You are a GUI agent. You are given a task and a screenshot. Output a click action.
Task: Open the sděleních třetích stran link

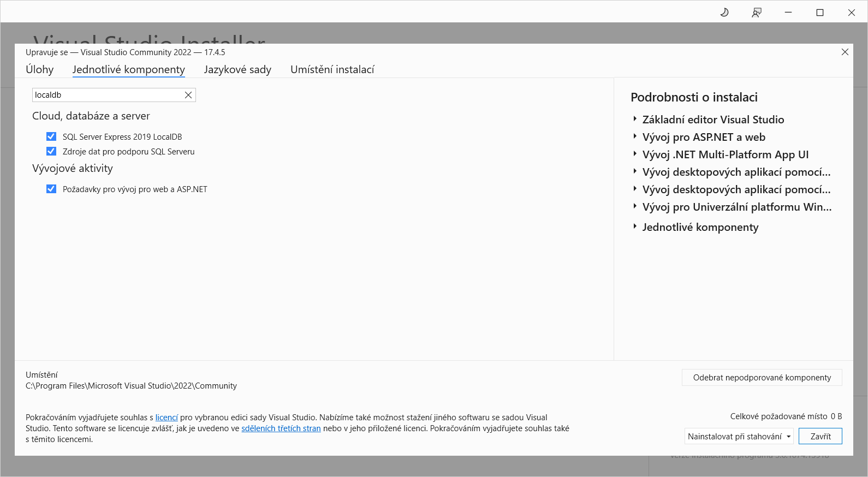point(281,428)
